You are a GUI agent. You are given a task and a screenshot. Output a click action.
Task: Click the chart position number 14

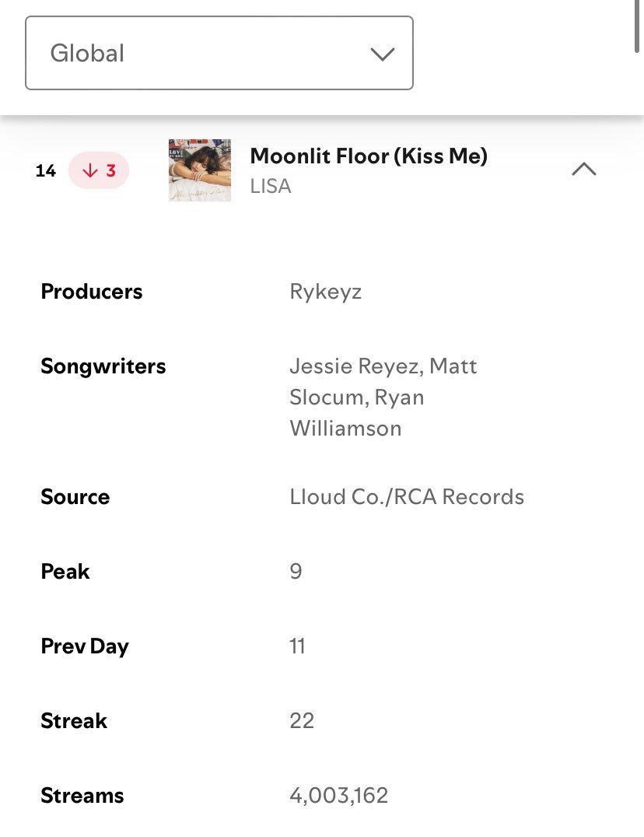coord(46,171)
